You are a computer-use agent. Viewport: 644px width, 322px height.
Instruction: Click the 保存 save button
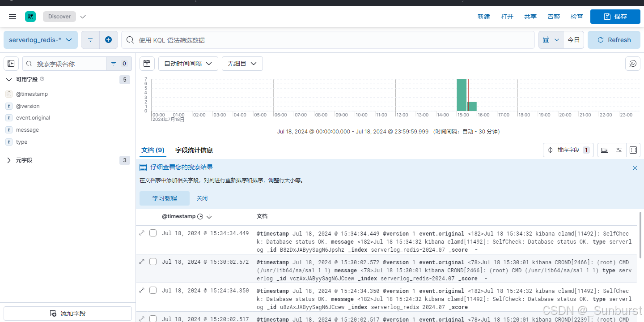615,17
